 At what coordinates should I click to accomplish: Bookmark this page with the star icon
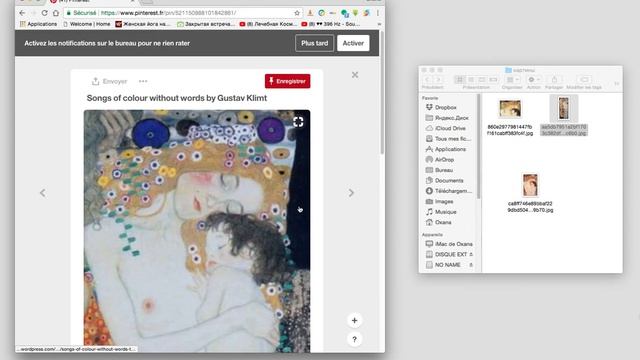coord(297,13)
